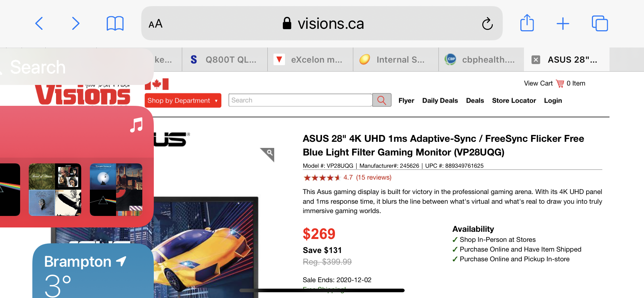Open the 15 reviews link

click(x=373, y=177)
